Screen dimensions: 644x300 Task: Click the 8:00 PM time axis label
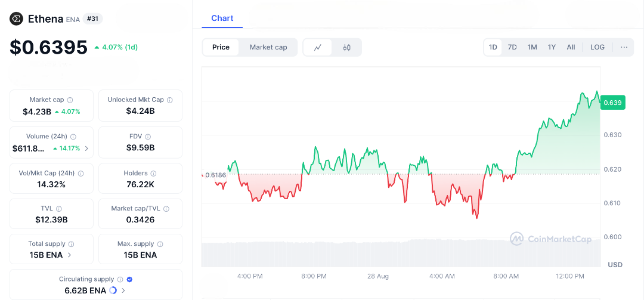click(x=314, y=276)
